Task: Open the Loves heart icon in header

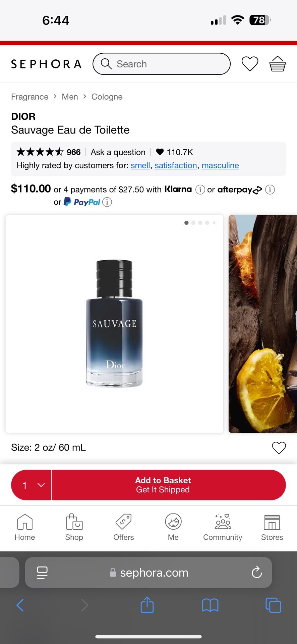Action: pyautogui.click(x=250, y=64)
